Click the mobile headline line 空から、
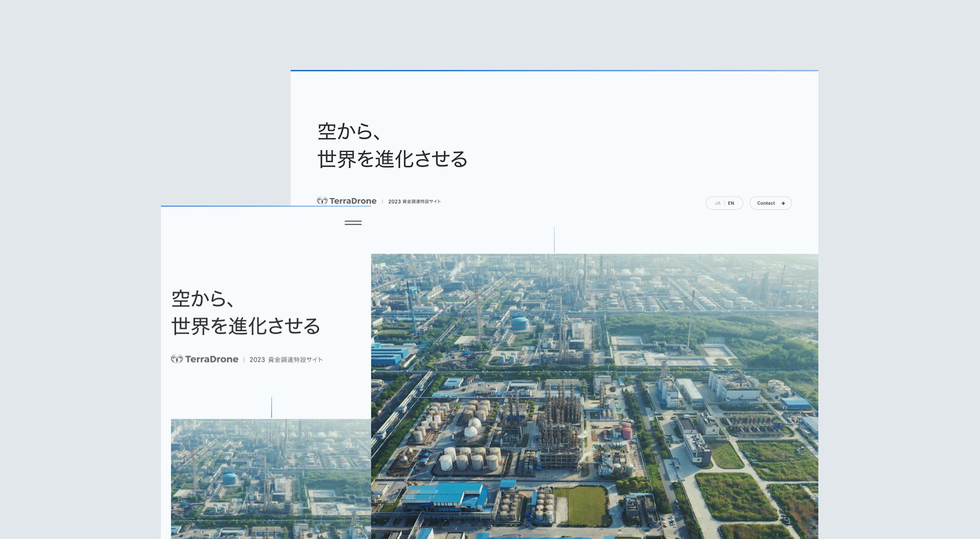This screenshot has width=980, height=539. [x=203, y=298]
